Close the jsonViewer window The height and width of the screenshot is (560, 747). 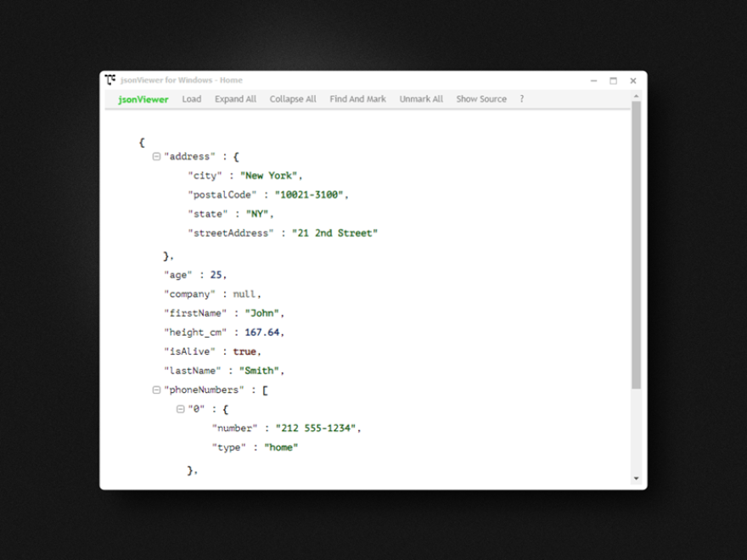coord(633,81)
